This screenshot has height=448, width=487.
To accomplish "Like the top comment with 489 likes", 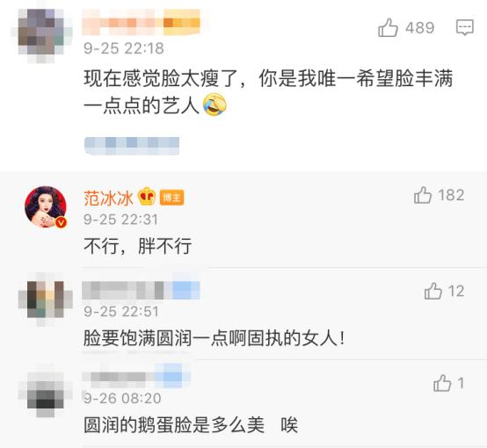I will (388, 27).
